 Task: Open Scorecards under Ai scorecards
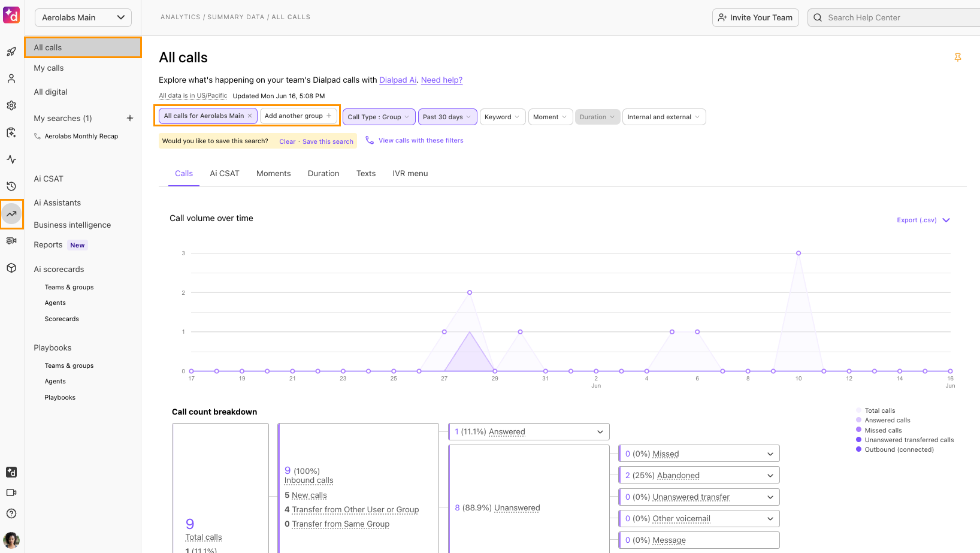click(62, 319)
